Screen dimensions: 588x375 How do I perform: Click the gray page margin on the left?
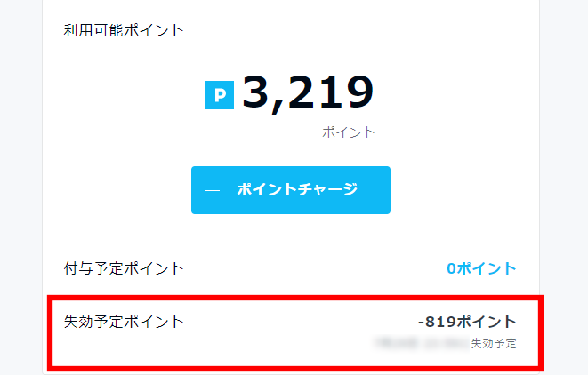point(20,178)
